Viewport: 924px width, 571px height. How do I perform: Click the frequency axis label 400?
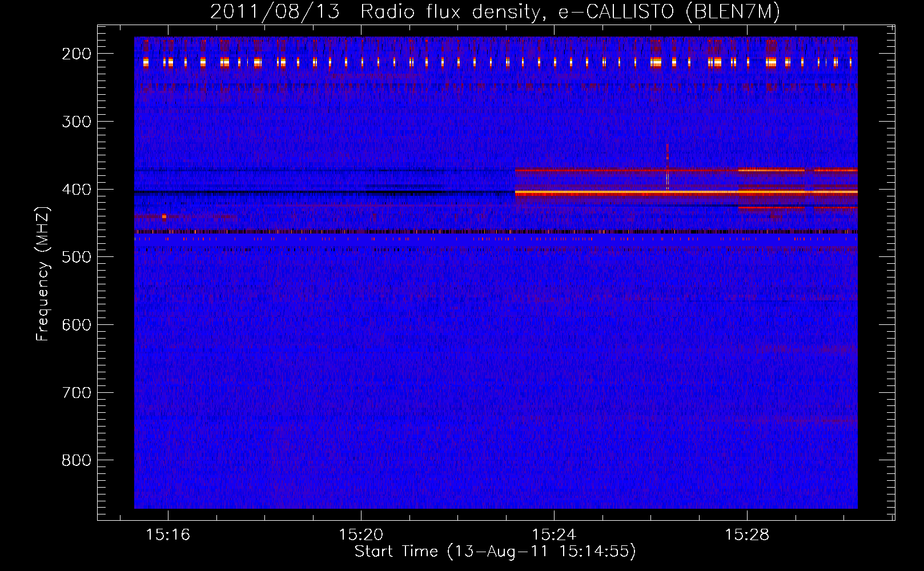77,190
